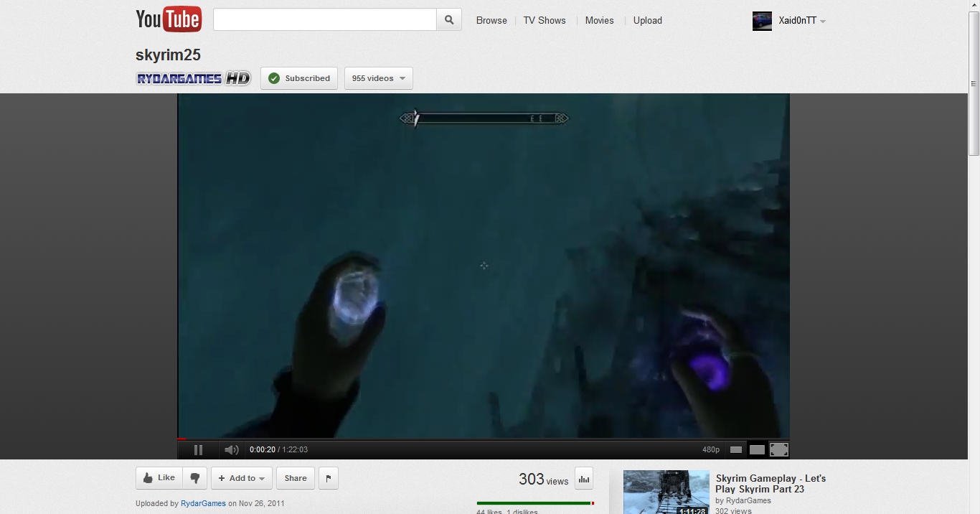The height and width of the screenshot is (514, 980).
Task: Click the skyrim25 video title
Action: pos(168,55)
